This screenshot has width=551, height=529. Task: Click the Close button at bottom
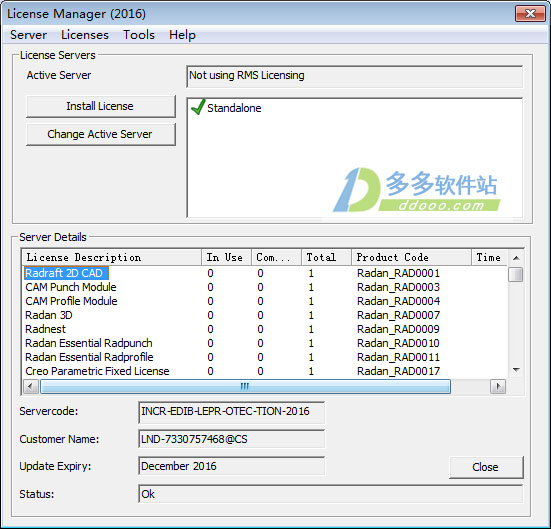point(486,467)
